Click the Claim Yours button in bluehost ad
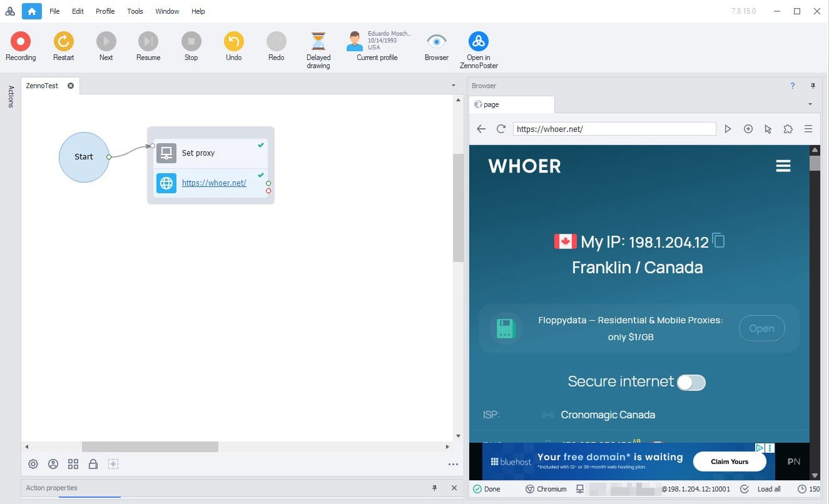Screen dimensions: 829x504 (730, 461)
